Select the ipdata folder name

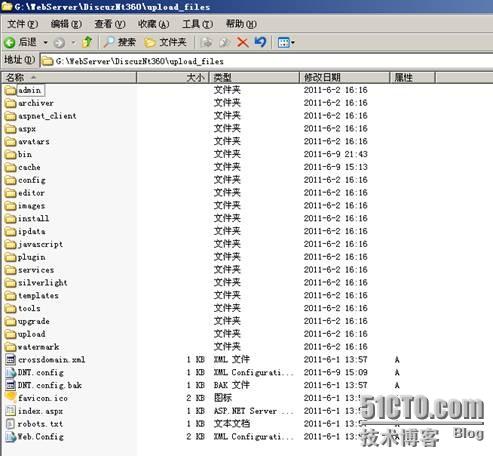point(32,231)
